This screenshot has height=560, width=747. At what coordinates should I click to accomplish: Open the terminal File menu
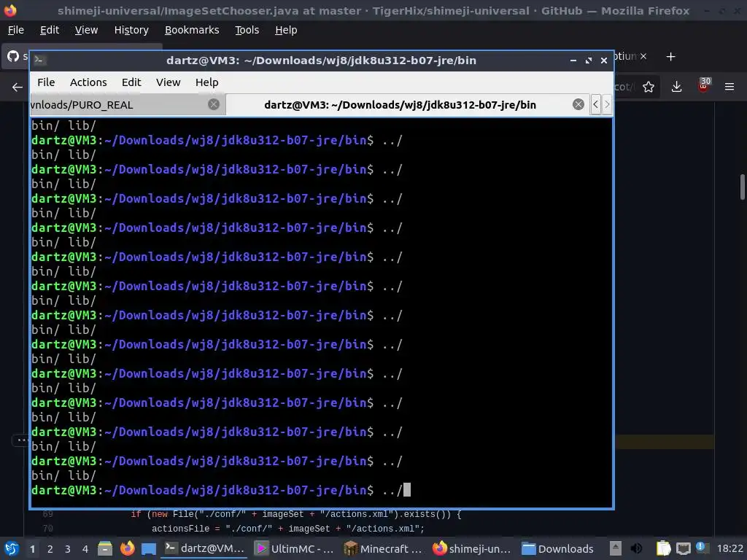[46, 82]
